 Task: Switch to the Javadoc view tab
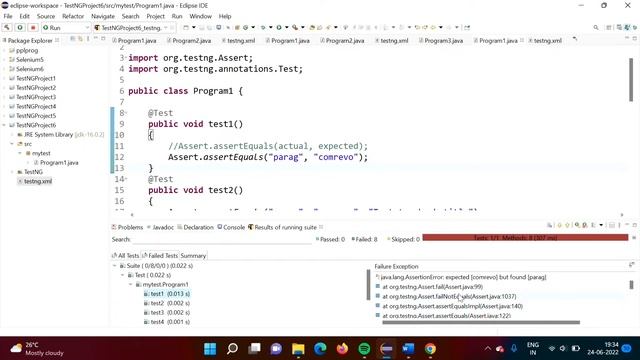click(160, 227)
